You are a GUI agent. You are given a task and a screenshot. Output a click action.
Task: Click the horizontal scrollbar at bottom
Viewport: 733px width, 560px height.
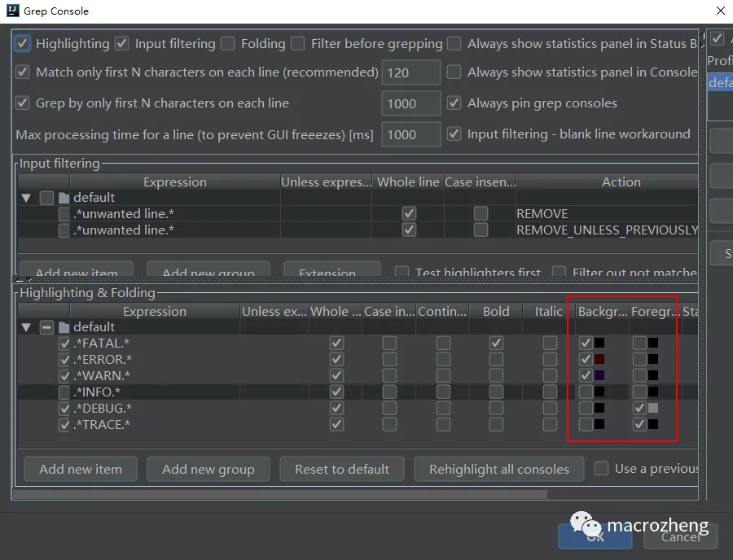click(280, 494)
